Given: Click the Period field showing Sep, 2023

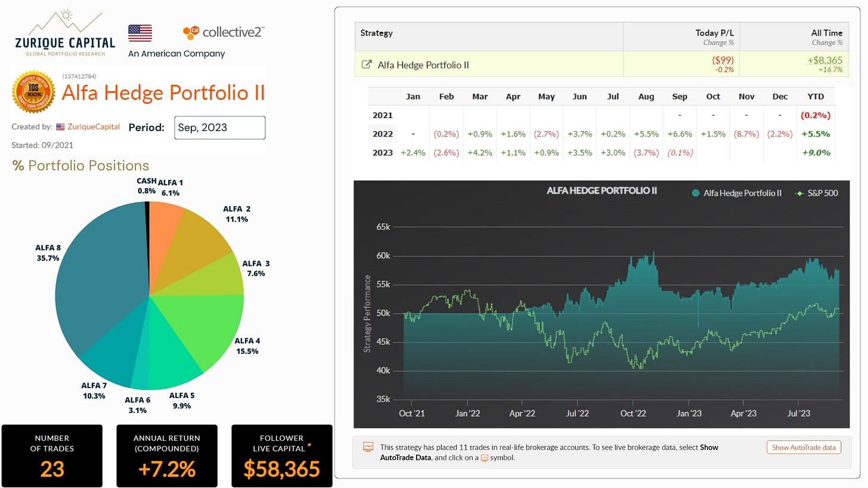Looking at the screenshot, I should 220,128.
